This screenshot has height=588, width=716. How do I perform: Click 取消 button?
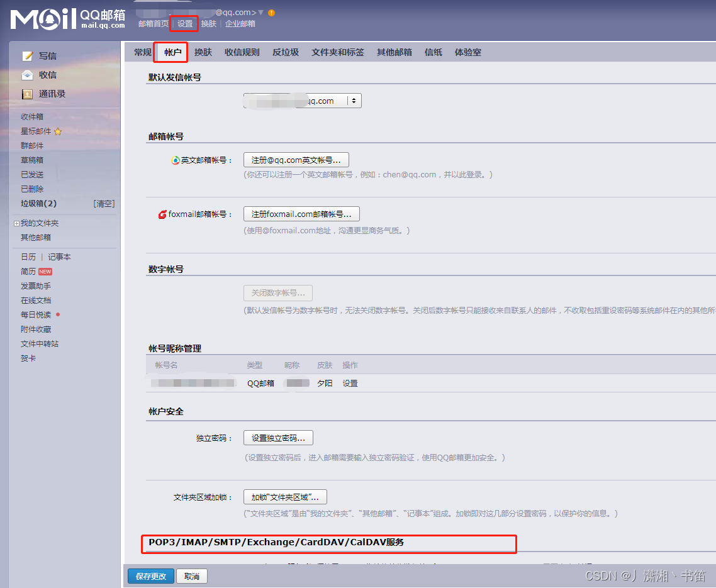coord(192,576)
